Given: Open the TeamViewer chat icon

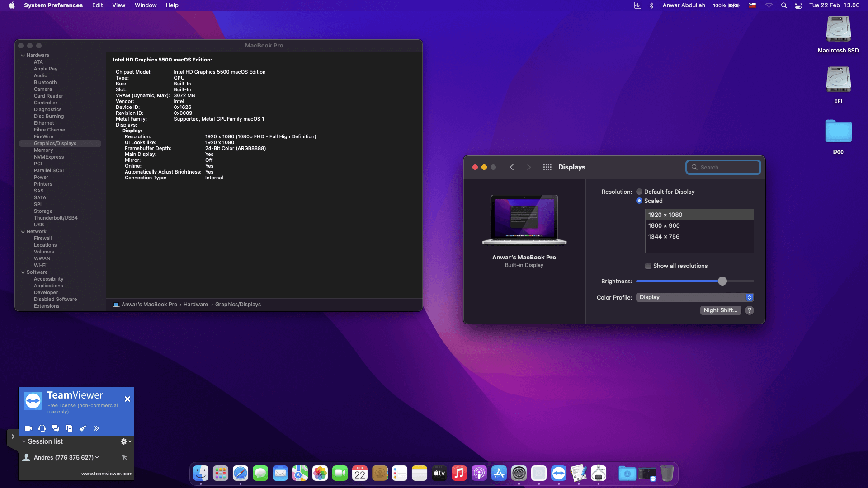Looking at the screenshot, I should tap(56, 428).
